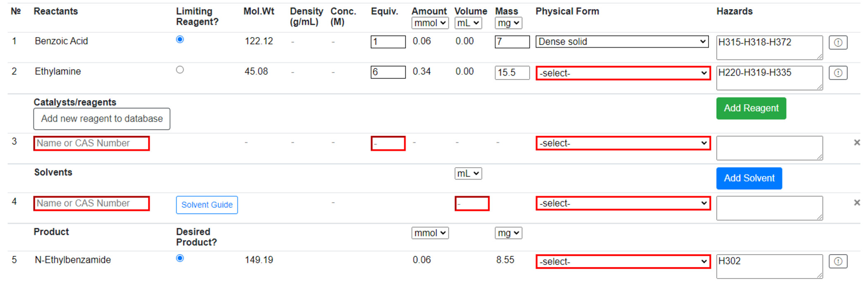Open N-Ethylbenzamide physical form dropdown
The height and width of the screenshot is (284, 868).
(623, 262)
